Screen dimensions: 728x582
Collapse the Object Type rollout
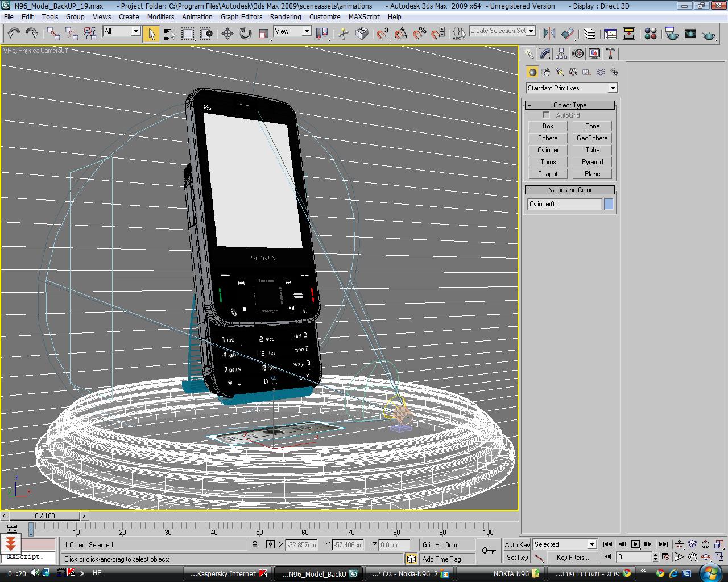click(570, 105)
